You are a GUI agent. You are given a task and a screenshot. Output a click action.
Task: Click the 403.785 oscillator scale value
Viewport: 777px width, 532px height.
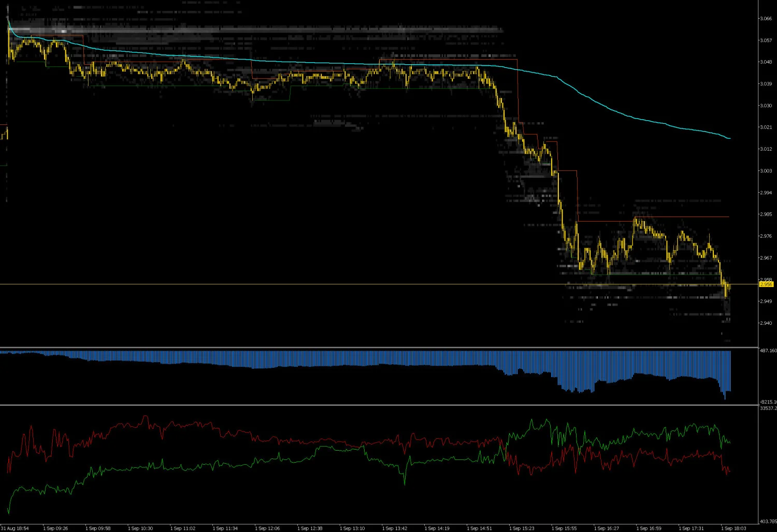click(768, 522)
